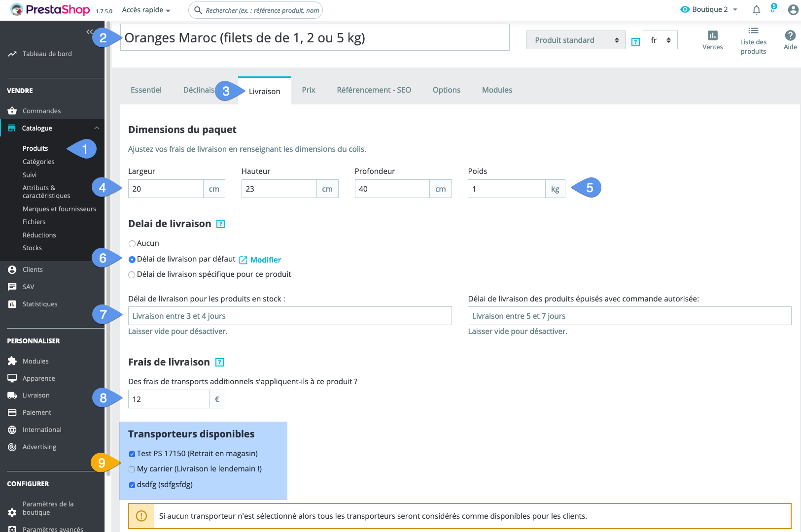Screen dimensions: 801x532
Task: Collapse the sidebar with double-chevron icon
Action: coord(89,32)
